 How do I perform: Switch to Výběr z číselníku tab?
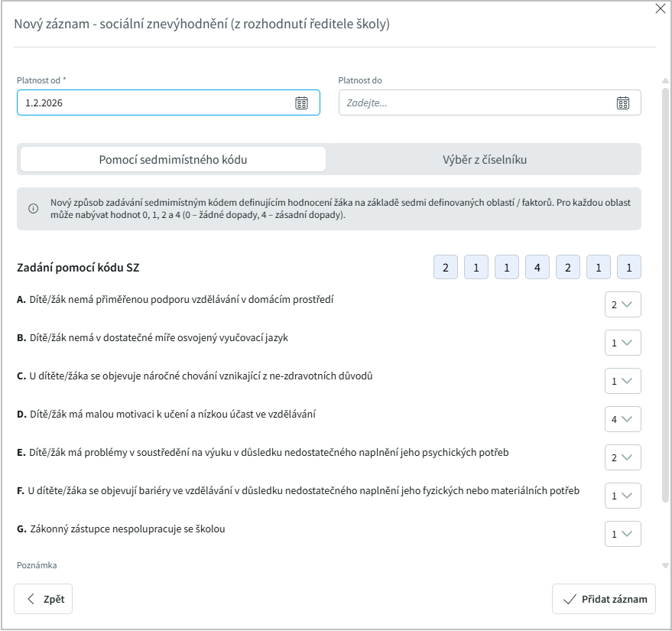pyautogui.click(x=484, y=160)
